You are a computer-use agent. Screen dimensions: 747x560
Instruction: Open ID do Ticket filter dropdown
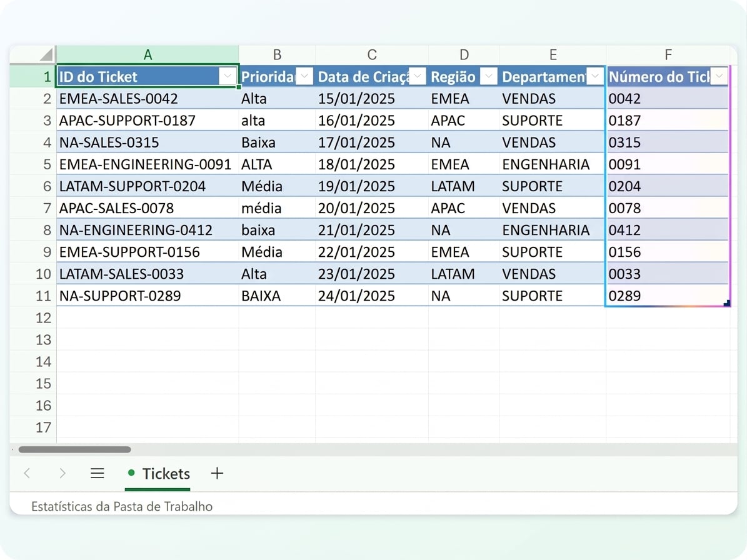pyautogui.click(x=228, y=76)
